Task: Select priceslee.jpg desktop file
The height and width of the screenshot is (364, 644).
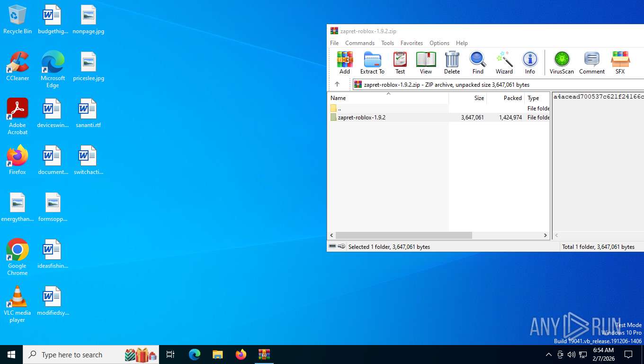Action: coord(89,66)
